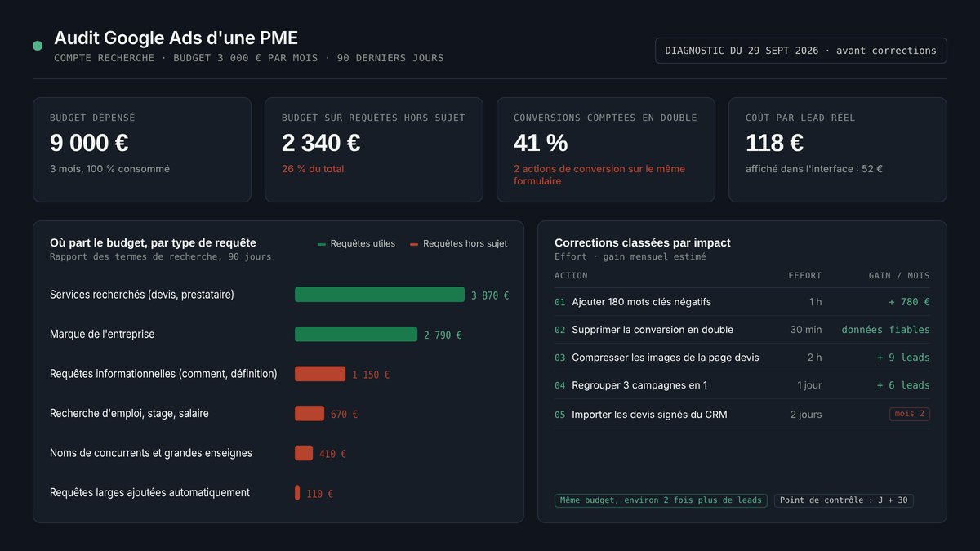This screenshot has height=551, width=980.
Task: Click 'Compresser les images de la page devis'
Action: coord(666,358)
